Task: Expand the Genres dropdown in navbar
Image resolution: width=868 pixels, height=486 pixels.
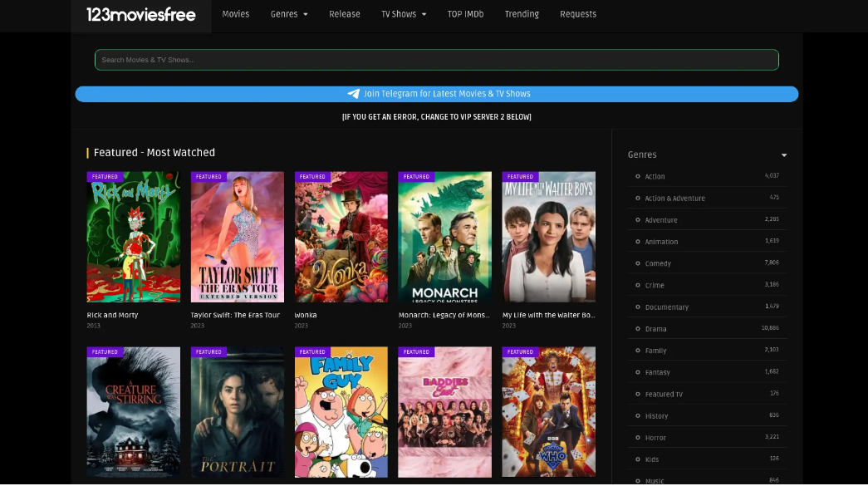Action: click(289, 14)
